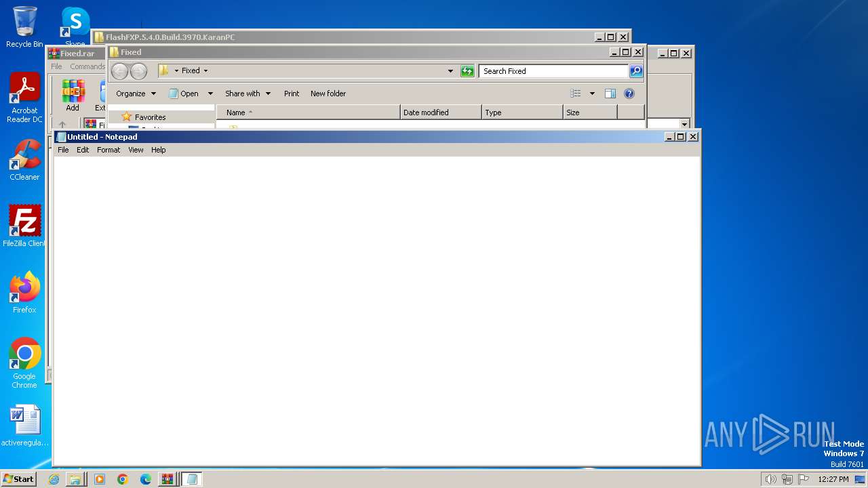Click inside the Notepad text area
868x488 pixels.
point(376,310)
